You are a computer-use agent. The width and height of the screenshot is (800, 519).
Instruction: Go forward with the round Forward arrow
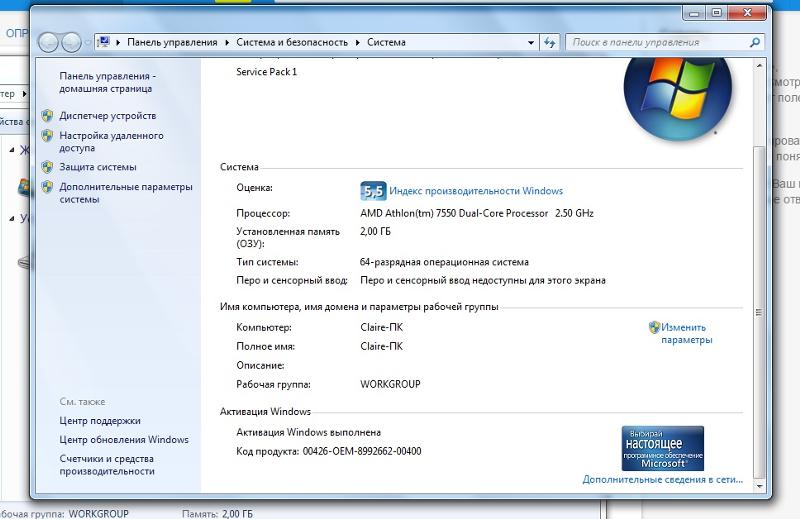71,42
